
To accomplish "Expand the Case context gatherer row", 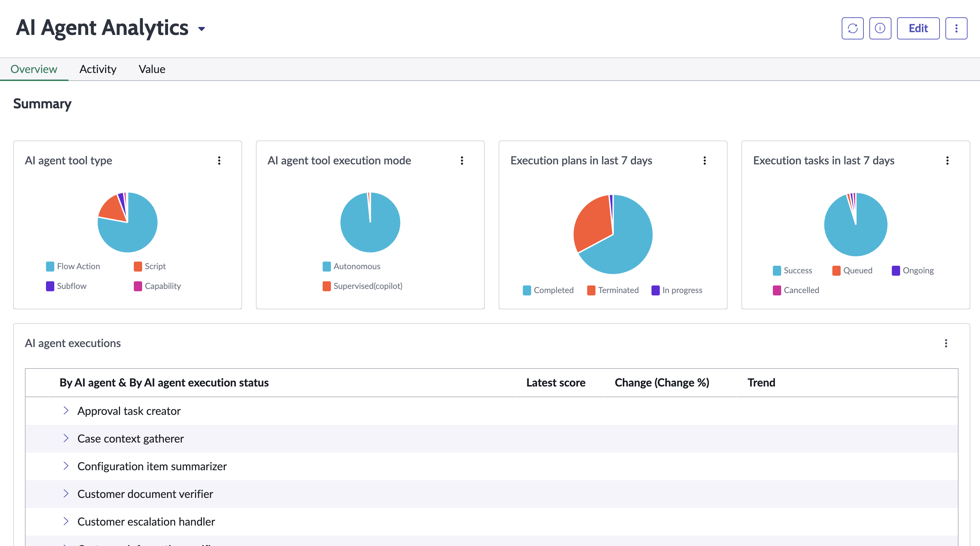I will (x=66, y=438).
